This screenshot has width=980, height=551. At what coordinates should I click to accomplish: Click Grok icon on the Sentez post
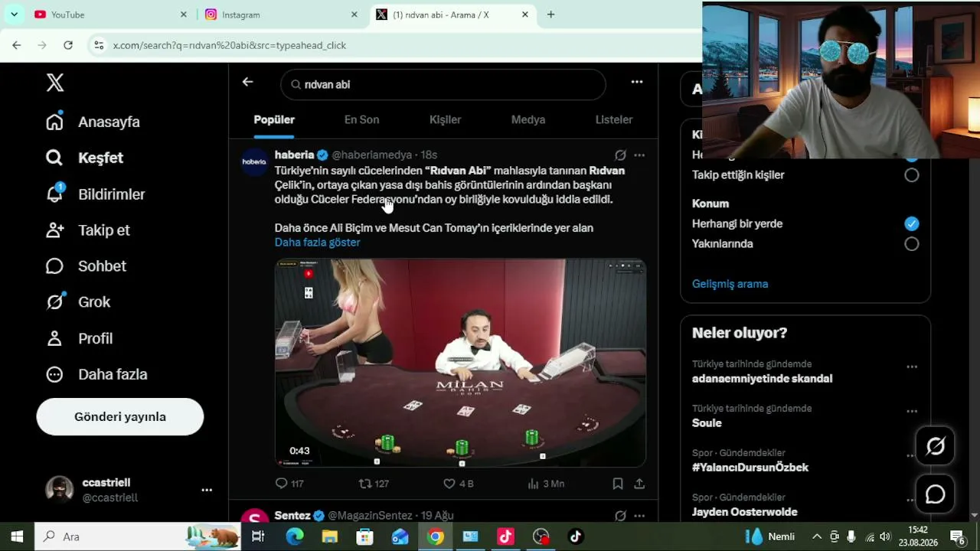click(620, 516)
